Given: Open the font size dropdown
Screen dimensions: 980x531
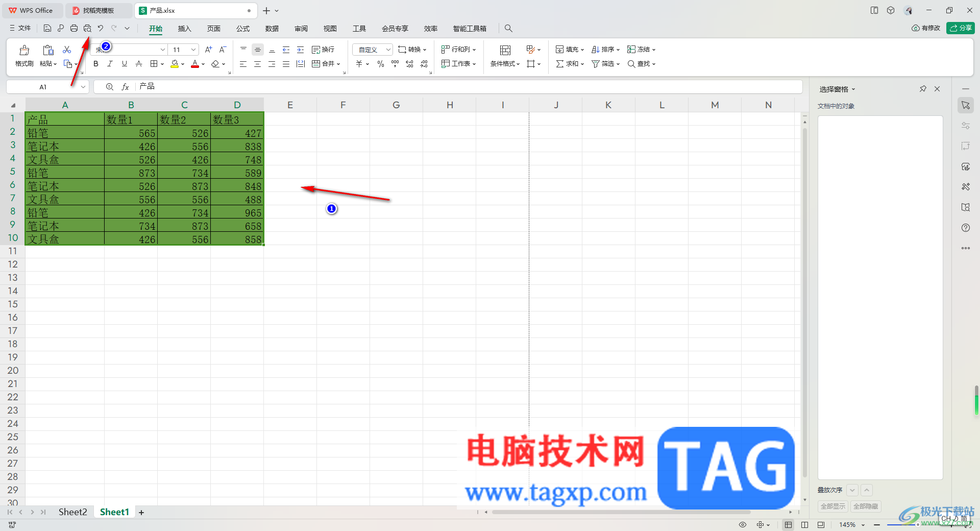Looking at the screenshot, I should tap(193, 50).
